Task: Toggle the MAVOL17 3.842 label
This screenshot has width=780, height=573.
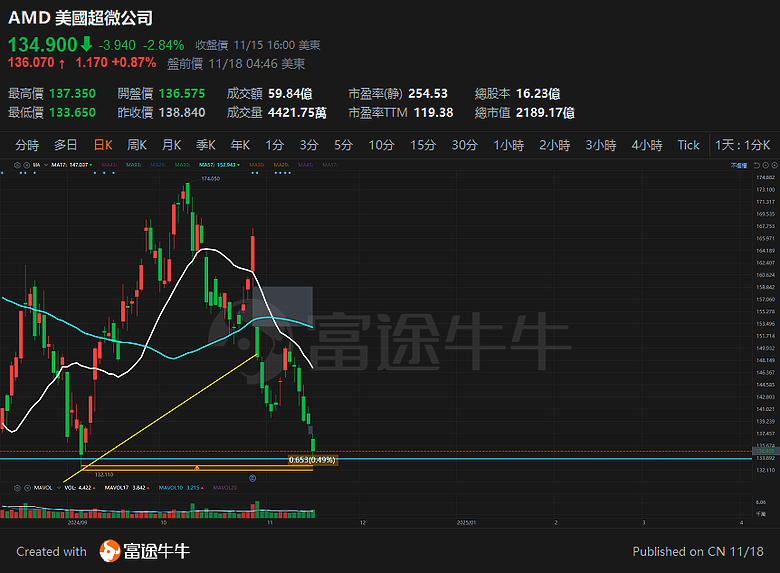Action: [126, 488]
